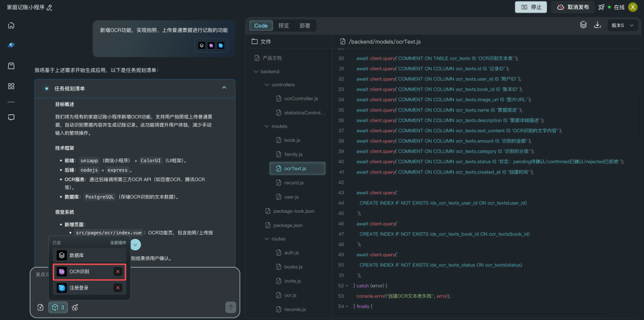This screenshot has height=320, width=644.
Task: Open package.json file
Action: 283,225
